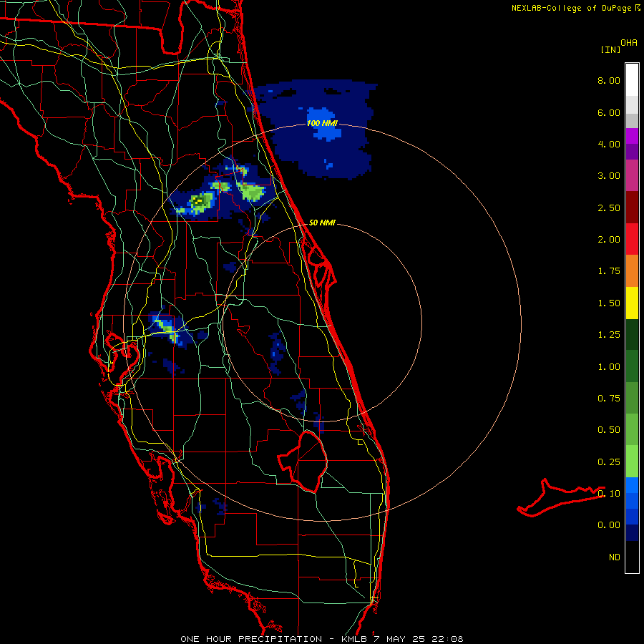Screen dimensions: 644x644
Task: Click the 1.00 legend value
Action: (x=609, y=367)
